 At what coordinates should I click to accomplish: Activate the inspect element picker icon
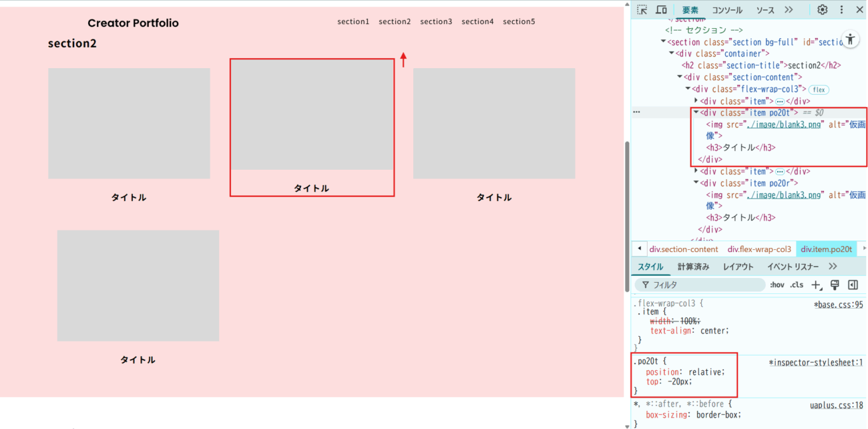[642, 10]
